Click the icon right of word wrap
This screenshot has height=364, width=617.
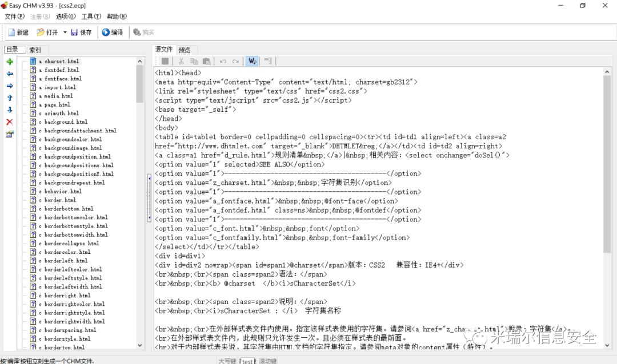coord(268,61)
